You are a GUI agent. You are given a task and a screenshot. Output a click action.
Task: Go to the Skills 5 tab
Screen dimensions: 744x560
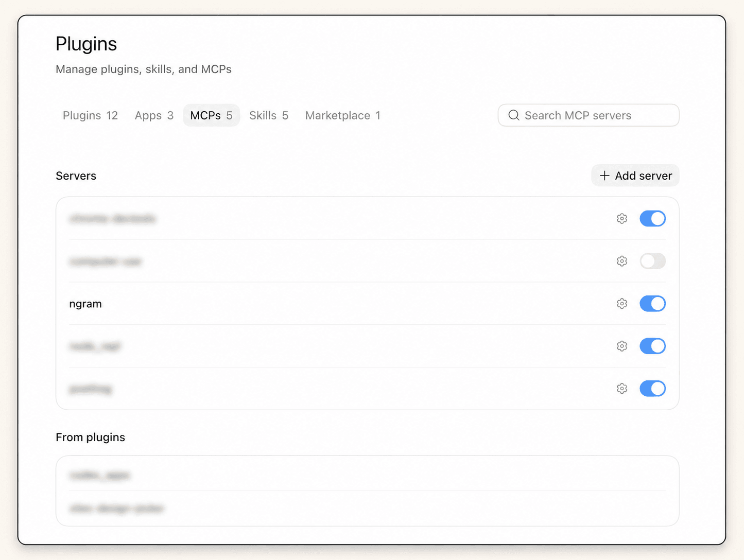pyautogui.click(x=269, y=115)
